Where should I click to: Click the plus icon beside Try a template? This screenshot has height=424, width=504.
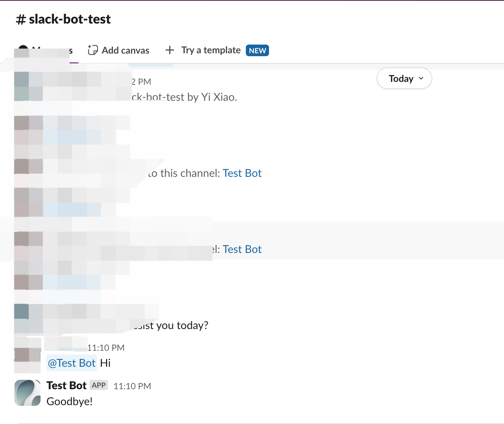click(169, 50)
